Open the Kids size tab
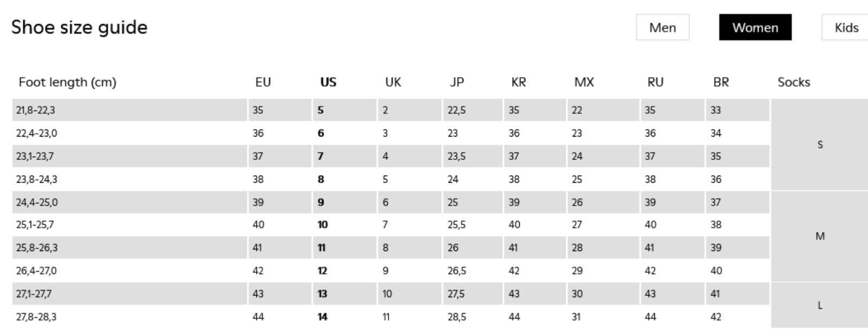This screenshot has width=868, height=329. pos(846,28)
